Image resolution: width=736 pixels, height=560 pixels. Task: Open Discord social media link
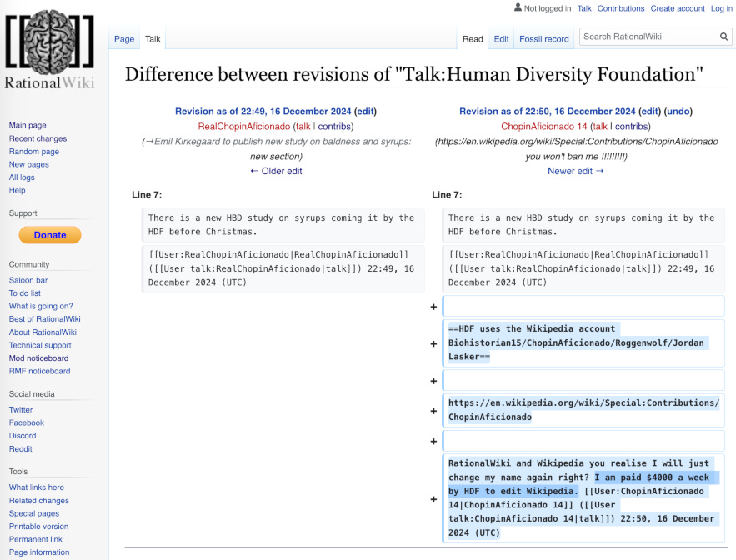click(22, 436)
